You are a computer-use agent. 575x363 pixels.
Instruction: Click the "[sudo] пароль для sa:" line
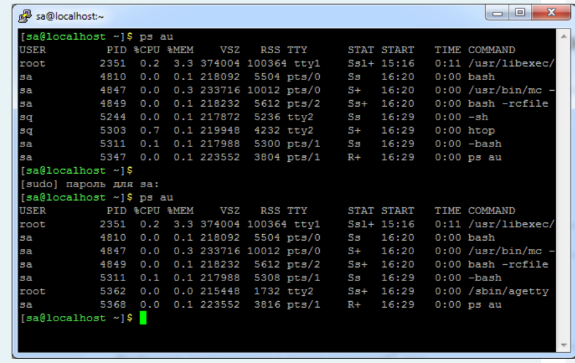click(89, 184)
